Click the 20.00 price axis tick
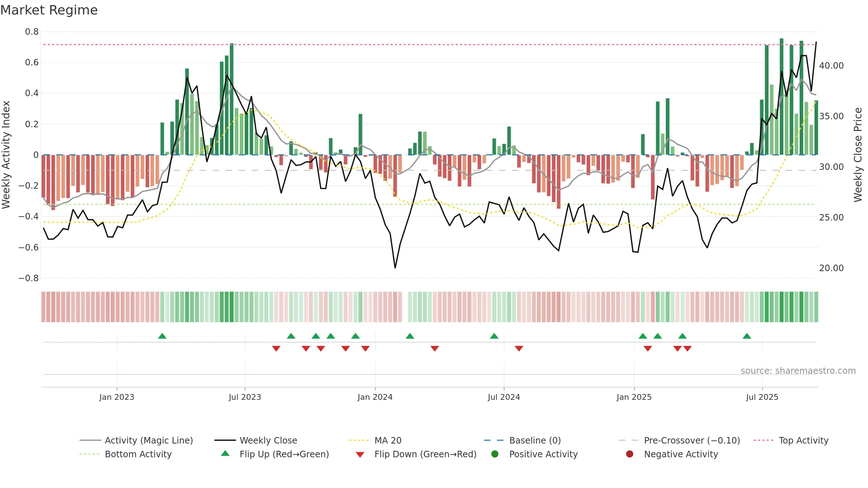The image size is (868, 488). (831, 268)
